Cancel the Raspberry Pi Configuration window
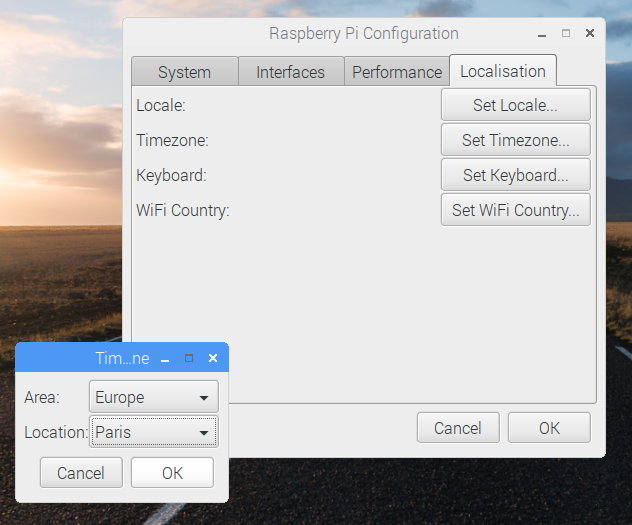The image size is (632, 525). (x=458, y=428)
